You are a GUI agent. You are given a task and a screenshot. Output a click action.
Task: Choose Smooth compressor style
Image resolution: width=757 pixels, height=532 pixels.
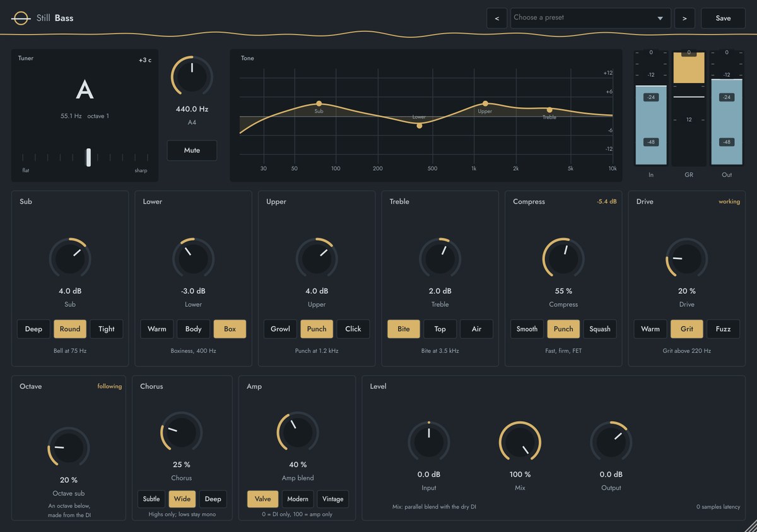click(527, 329)
